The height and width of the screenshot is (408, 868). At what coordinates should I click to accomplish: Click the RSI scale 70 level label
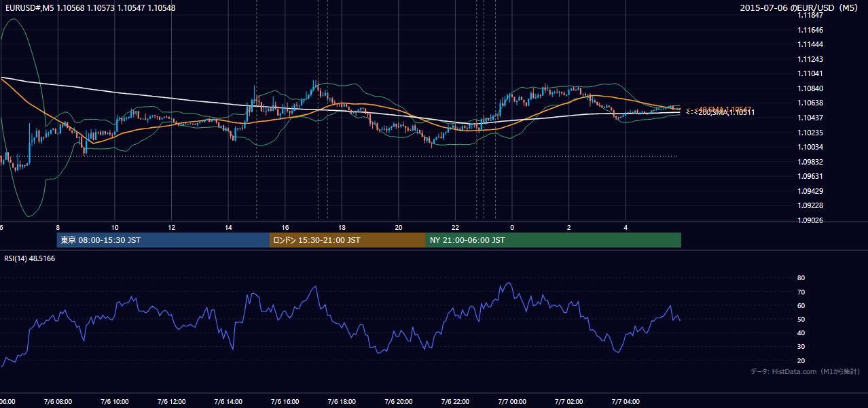click(801, 292)
